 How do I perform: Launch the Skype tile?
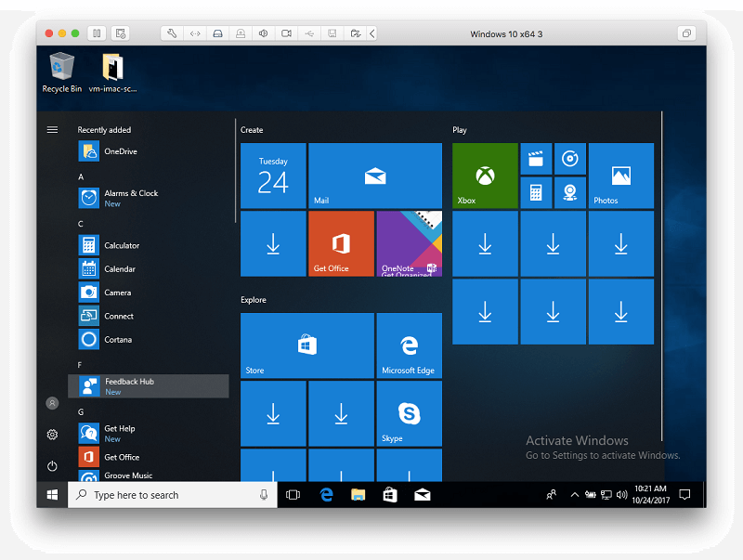tap(410, 413)
